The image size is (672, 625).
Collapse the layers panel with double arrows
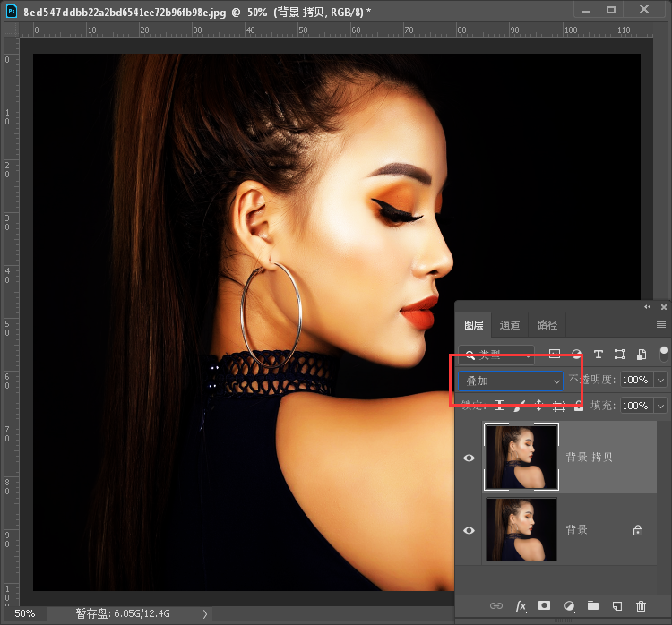tap(649, 306)
